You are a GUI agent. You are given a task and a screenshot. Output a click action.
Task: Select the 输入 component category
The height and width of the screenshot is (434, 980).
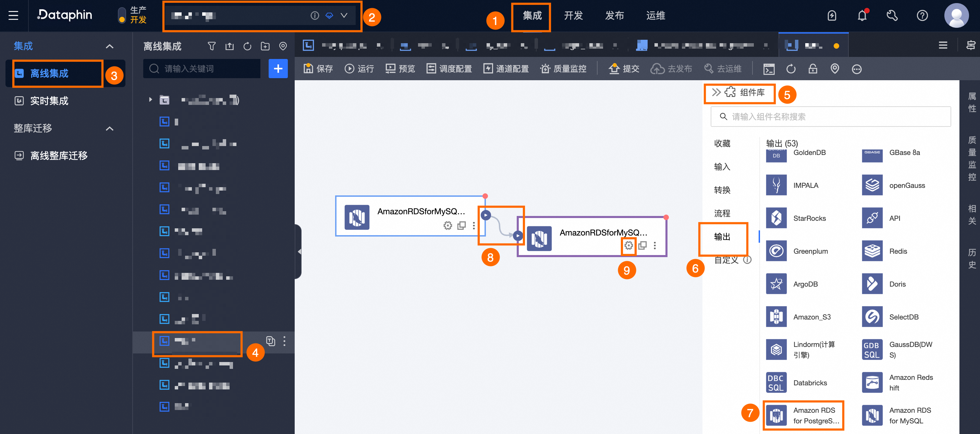pyautogui.click(x=722, y=167)
